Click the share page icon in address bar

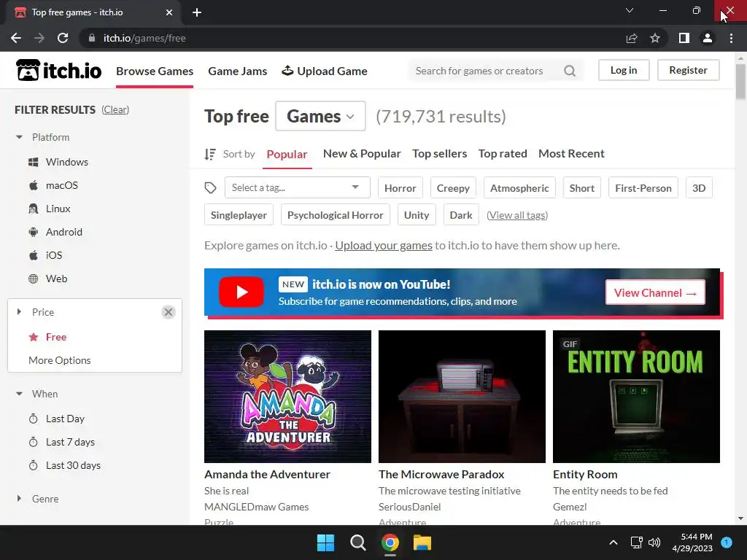click(x=632, y=38)
